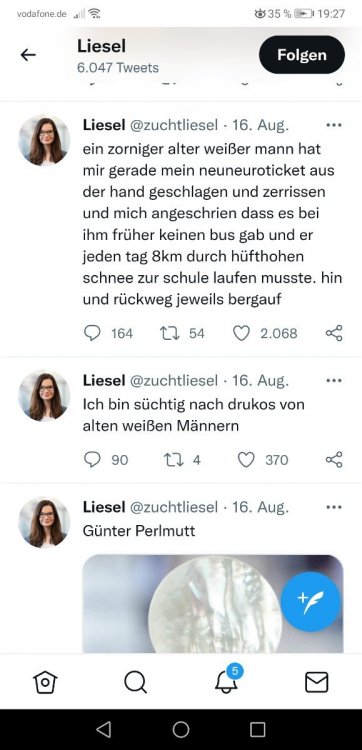Screen dimensions: 362x750
Task: Like the drukos tweet with 370 hearts
Action: pyautogui.click(x=246, y=460)
